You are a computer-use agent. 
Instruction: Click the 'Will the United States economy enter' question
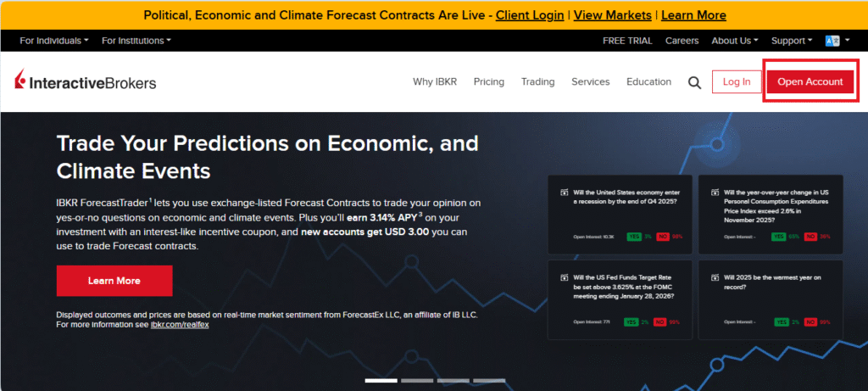626,197
